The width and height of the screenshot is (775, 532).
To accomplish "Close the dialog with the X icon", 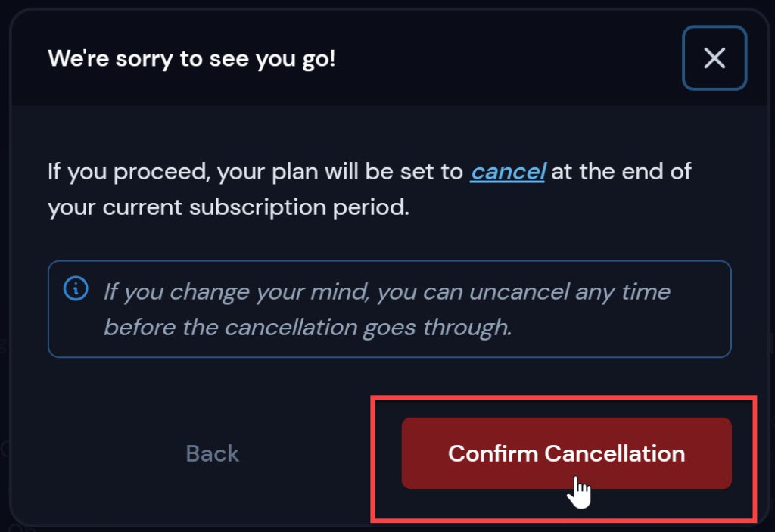I will (x=714, y=58).
